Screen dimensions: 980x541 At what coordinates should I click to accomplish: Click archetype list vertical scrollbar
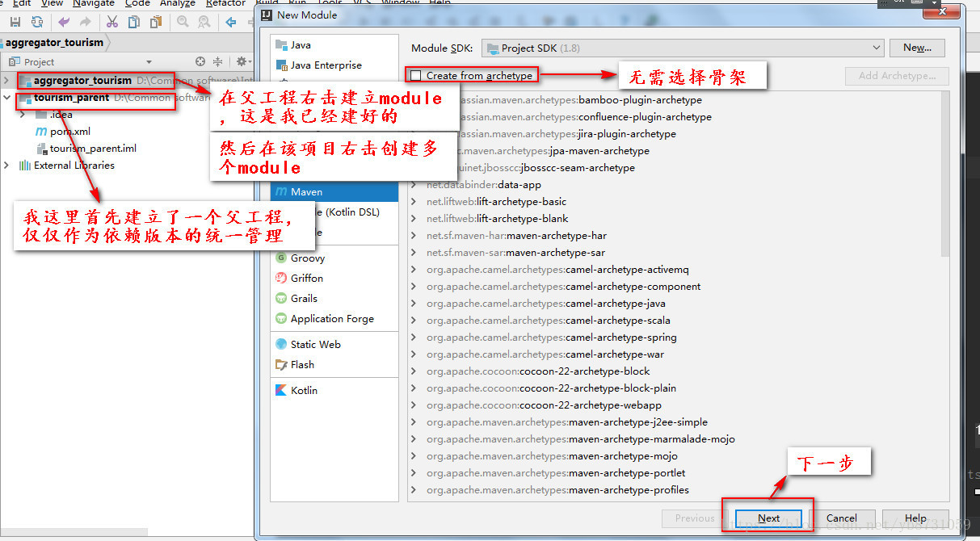coord(945,174)
